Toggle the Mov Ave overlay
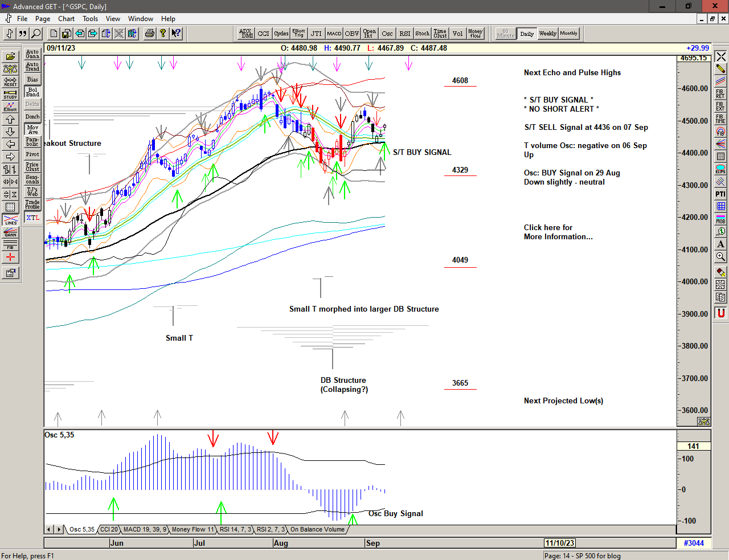This screenshot has height=560, width=729. (x=32, y=129)
